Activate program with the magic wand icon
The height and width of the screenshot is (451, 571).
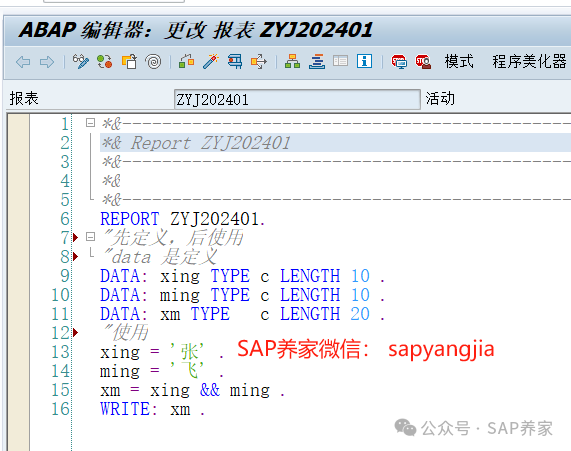pyautogui.click(x=210, y=62)
